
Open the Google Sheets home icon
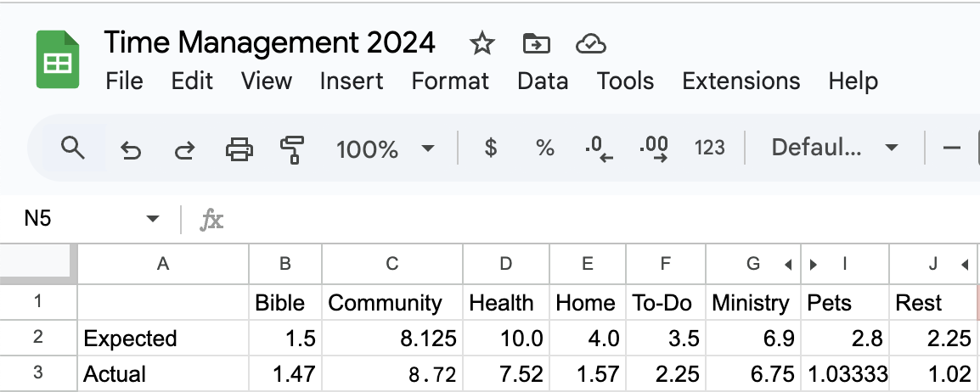(58, 59)
